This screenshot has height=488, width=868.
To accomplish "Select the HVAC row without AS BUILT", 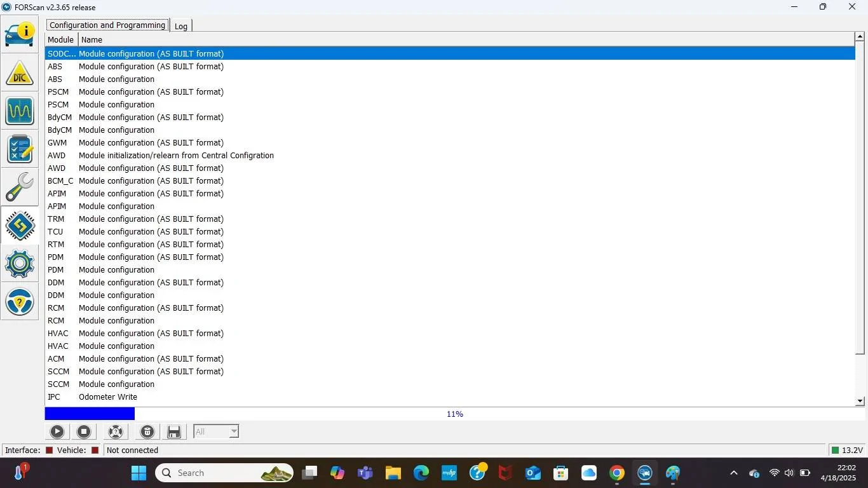I will click(450, 346).
